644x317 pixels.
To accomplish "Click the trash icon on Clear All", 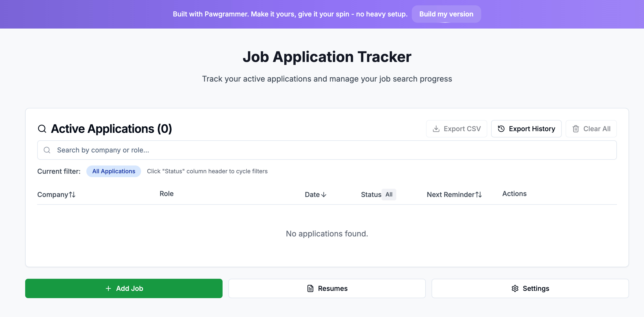I will coord(576,129).
